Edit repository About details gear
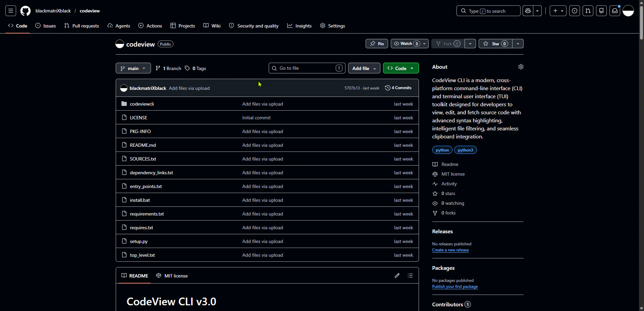Viewport: 644px width, 311px height. tap(521, 67)
